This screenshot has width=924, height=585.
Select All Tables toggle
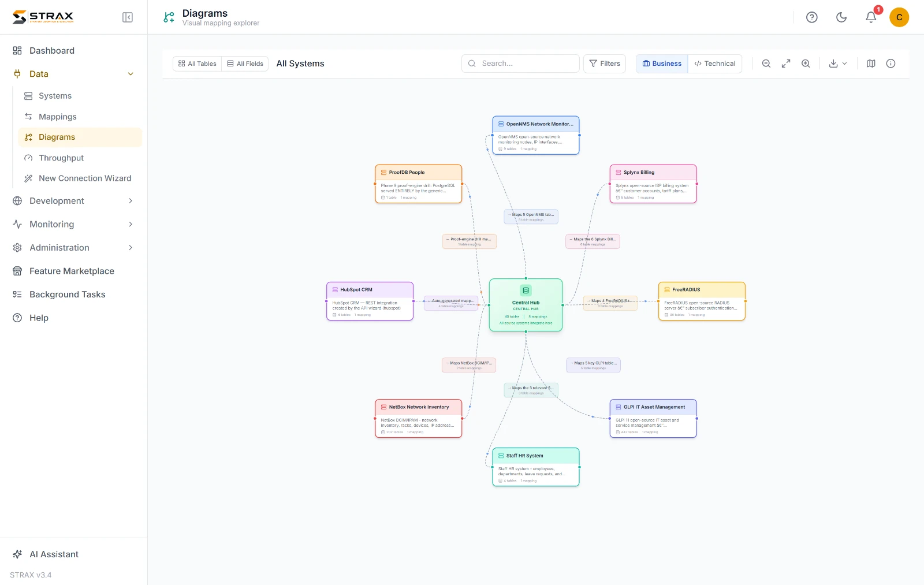(x=198, y=64)
